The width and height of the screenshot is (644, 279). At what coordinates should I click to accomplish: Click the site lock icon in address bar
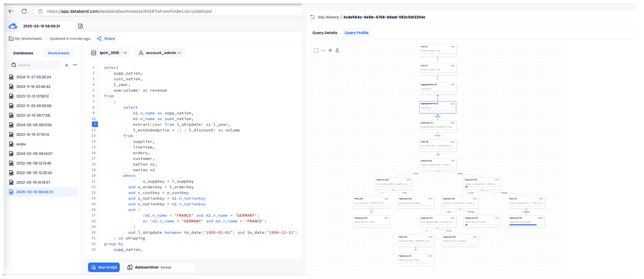click(x=40, y=11)
